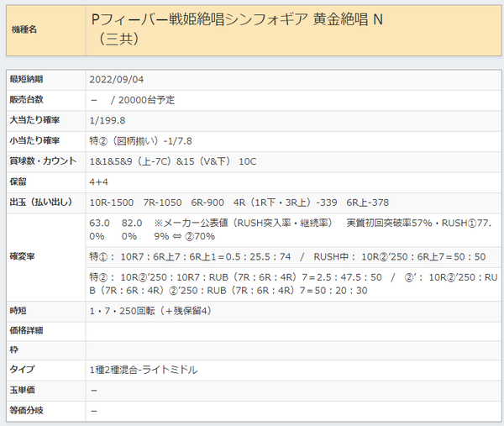Select the 4+4 value
The image size is (504, 426).
click(98, 182)
